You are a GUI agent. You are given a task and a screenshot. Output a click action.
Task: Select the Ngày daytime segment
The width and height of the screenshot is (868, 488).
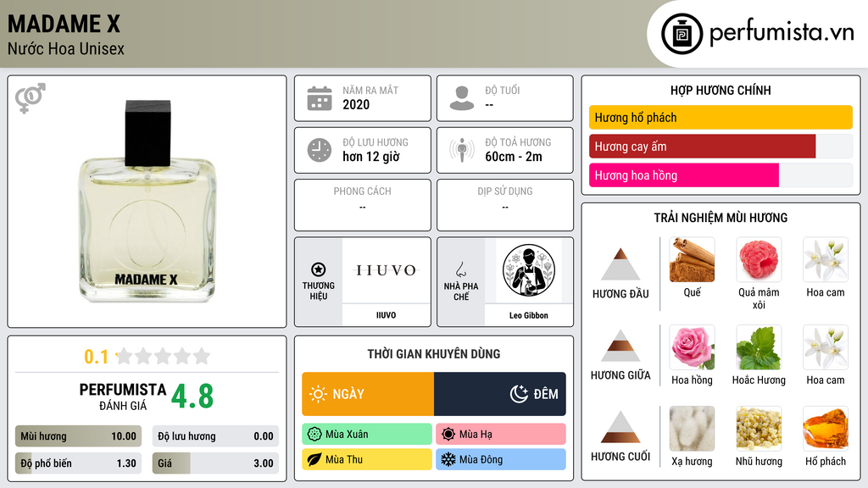[x=368, y=394]
